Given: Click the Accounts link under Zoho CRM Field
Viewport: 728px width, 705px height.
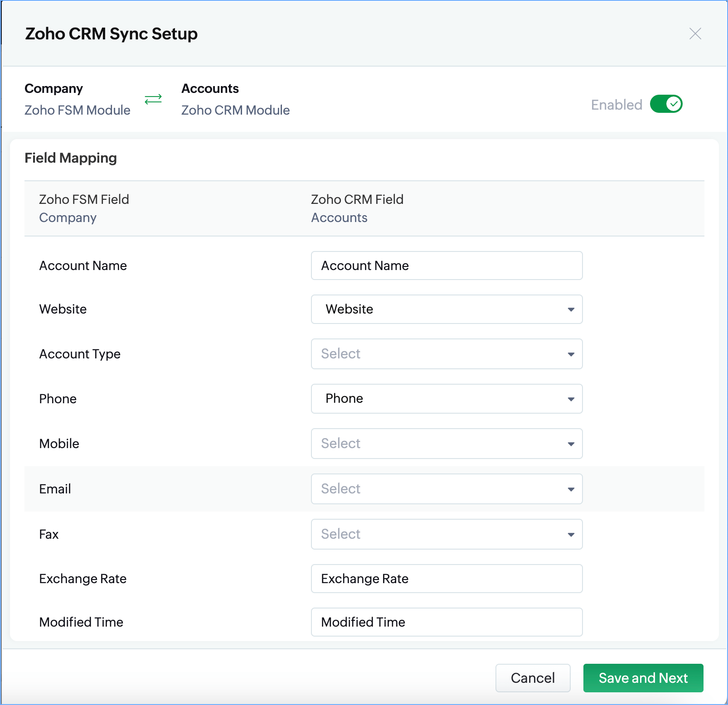Looking at the screenshot, I should (339, 218).
